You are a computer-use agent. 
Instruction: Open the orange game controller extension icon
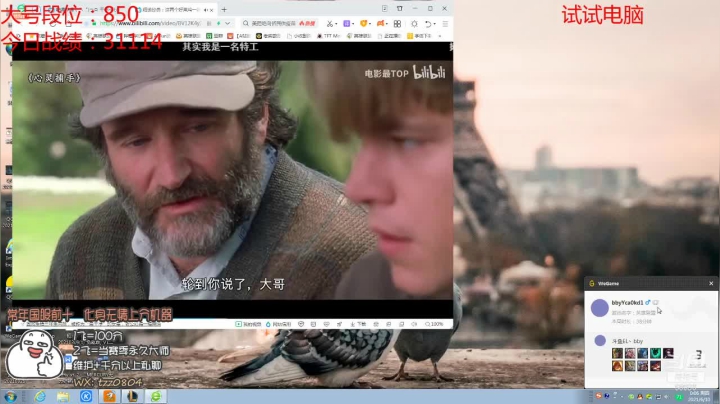pos(381,23)
